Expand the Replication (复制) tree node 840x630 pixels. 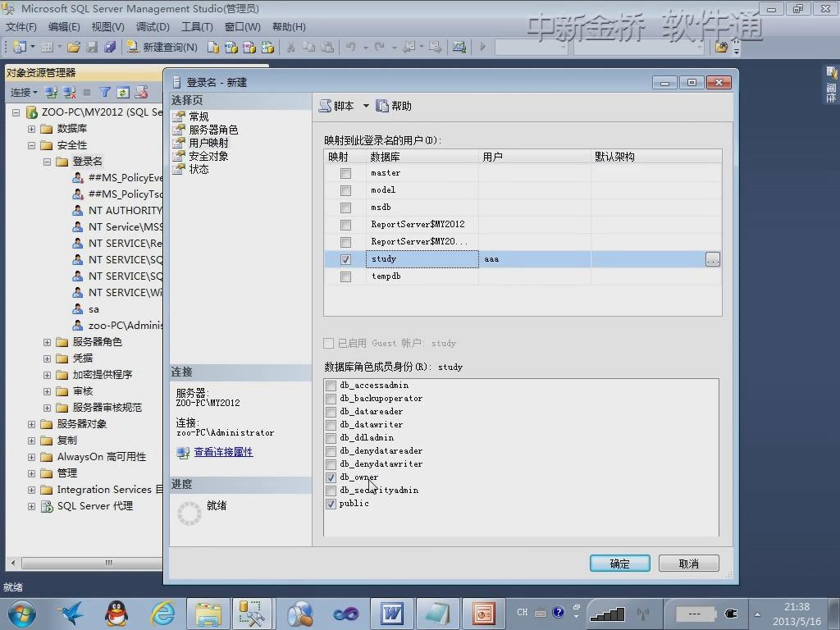32,441
